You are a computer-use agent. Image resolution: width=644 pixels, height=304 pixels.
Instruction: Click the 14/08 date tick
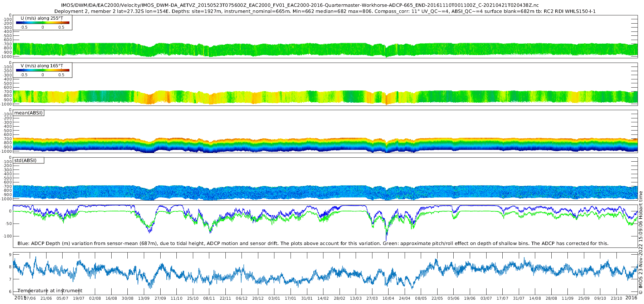tap(535, 298)
